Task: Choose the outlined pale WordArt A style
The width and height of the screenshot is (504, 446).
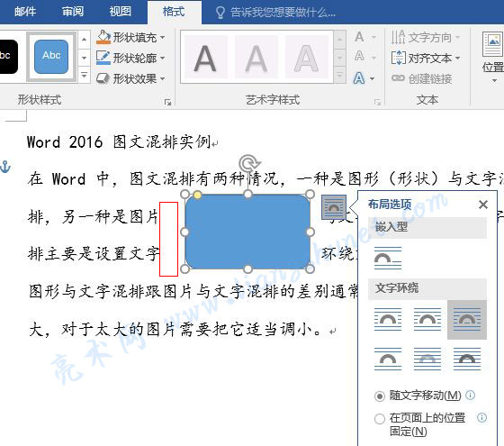Action: 306,58
